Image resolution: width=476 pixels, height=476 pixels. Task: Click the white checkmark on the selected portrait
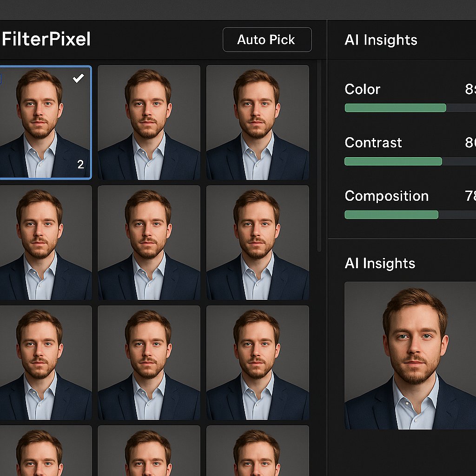pos(78,79)
